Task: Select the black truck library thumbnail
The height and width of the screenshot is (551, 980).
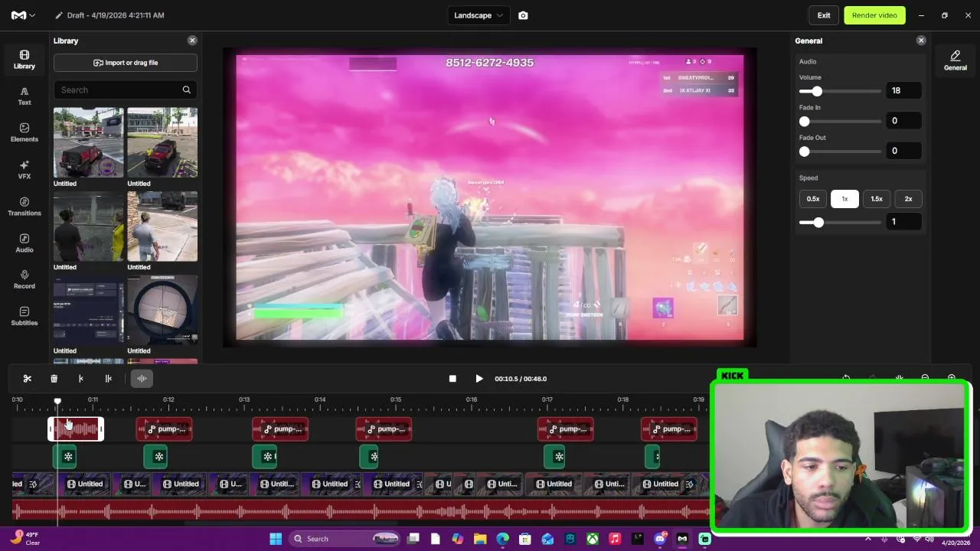Action: tap(162, 142)
